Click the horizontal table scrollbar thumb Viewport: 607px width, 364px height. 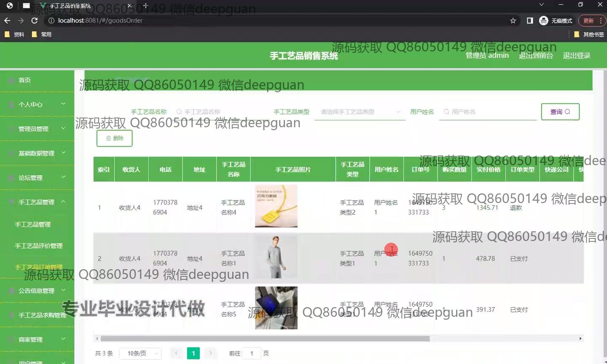click(x=265, y=339)
